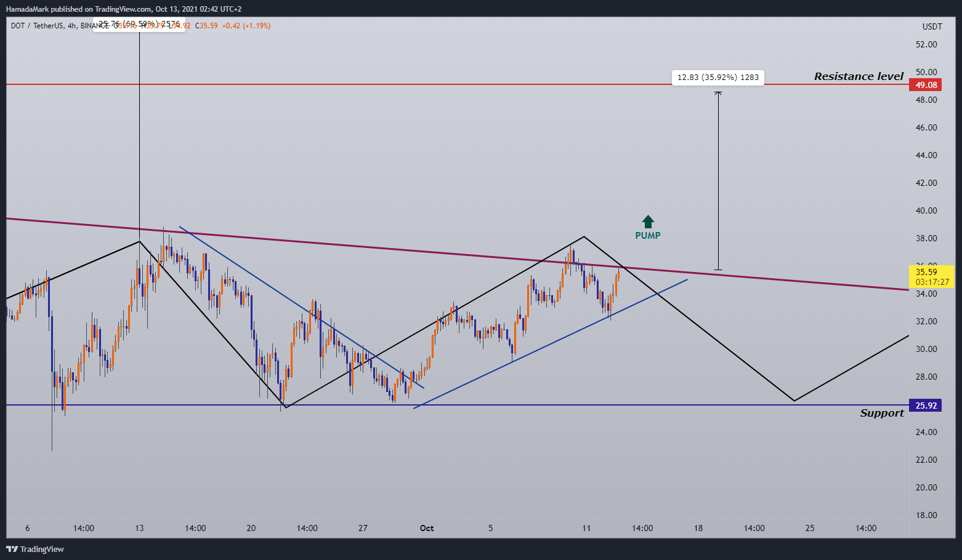
Task: Select the DOT / TetherUS symbol title
Action: point(37,26)
